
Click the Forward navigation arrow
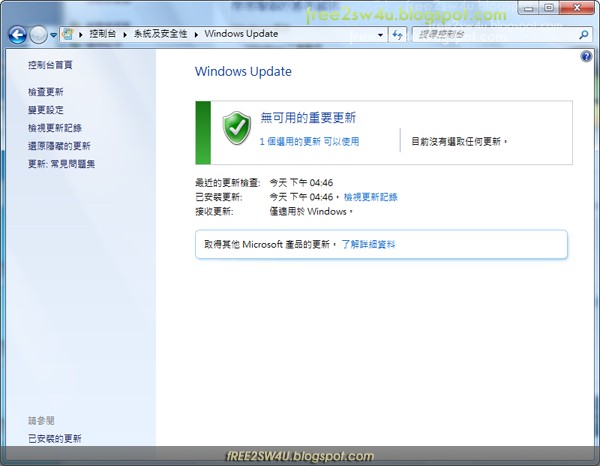(x=38, y=35)
